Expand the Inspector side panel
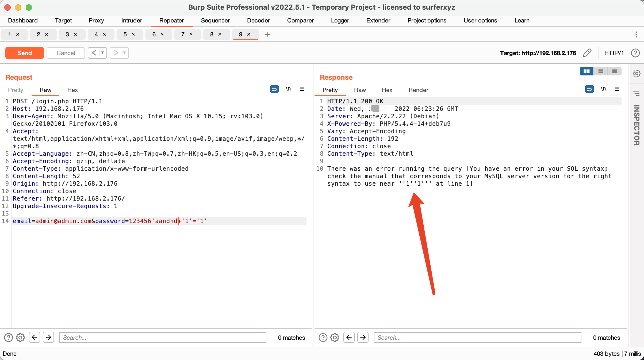 pos(637,125)
